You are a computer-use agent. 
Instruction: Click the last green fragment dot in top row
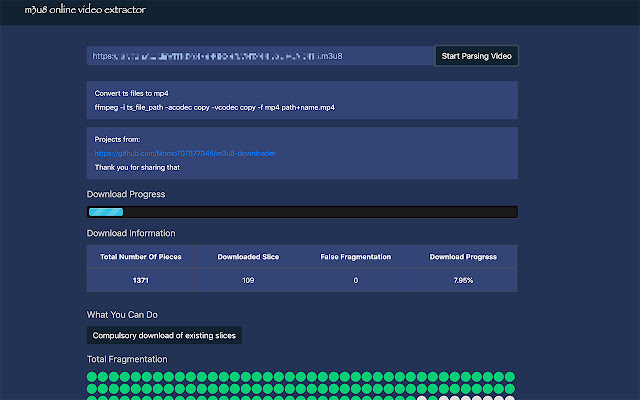pos(510,377)
